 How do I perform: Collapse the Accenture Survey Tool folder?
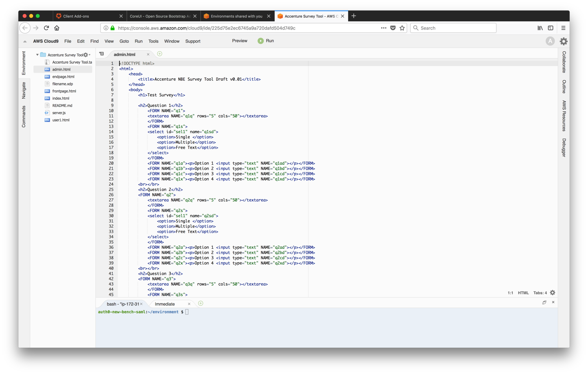(x=37, y=55)
